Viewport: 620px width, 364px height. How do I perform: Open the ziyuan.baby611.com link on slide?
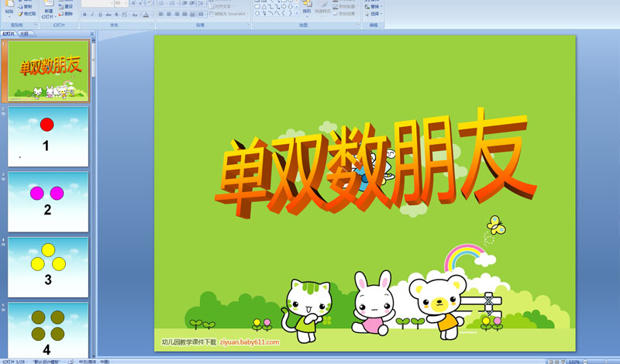(248, 341)
